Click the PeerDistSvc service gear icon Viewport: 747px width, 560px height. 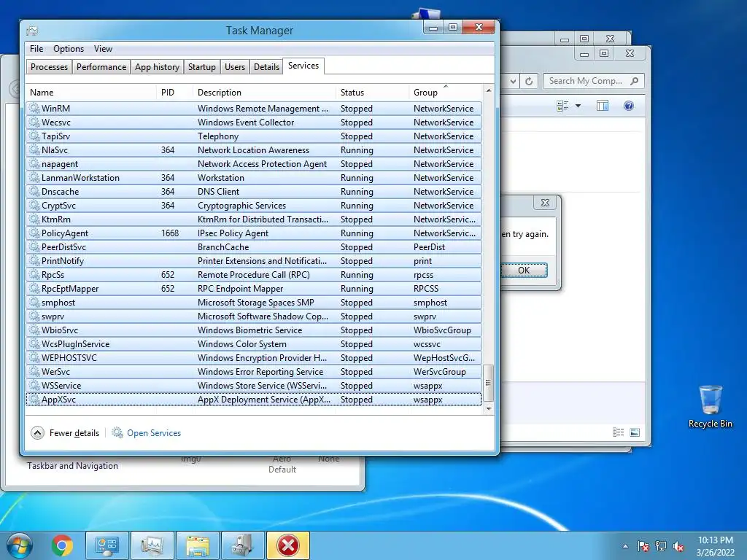34,246
